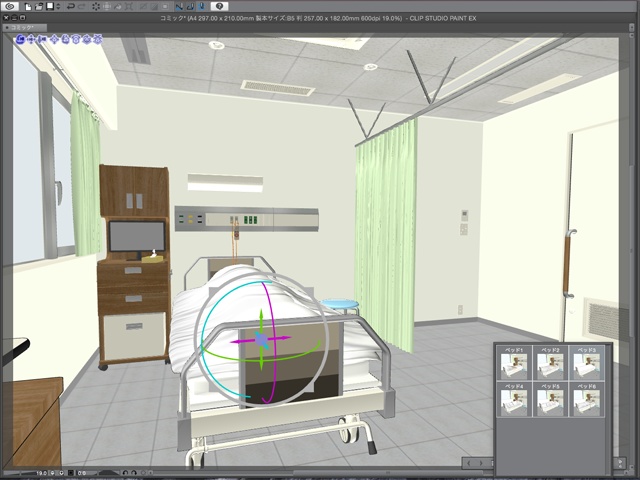Choose the ベッド6 bed preset thumbnail
The image size is (640, 480).
(x=587, y=399)
